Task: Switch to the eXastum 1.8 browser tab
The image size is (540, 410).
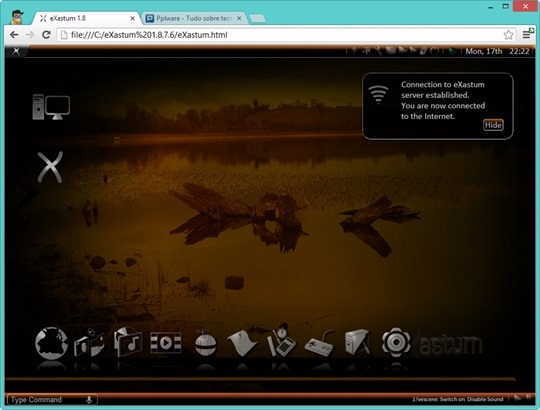Action: click(x=86, y=18)
